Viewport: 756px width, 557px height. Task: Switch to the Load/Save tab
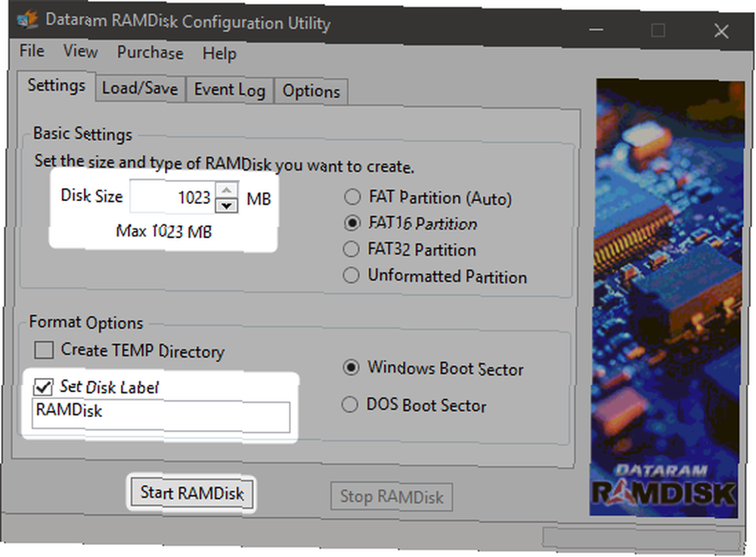[x=141, y=88]
